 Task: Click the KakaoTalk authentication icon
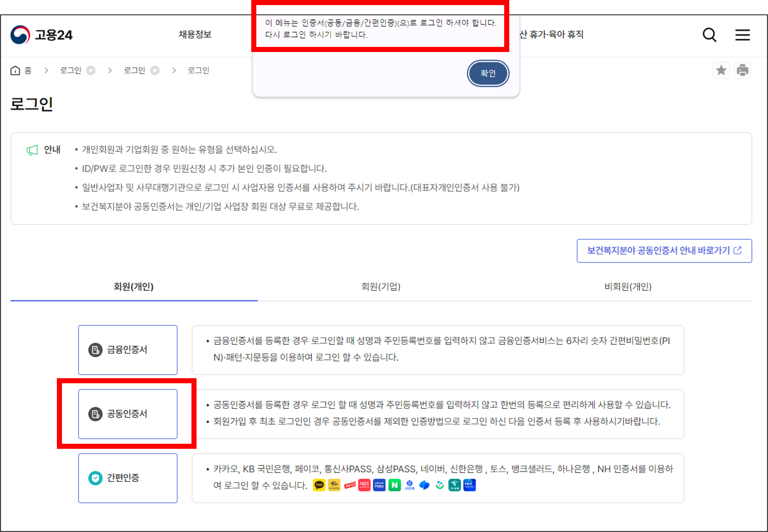coord(319,485)
